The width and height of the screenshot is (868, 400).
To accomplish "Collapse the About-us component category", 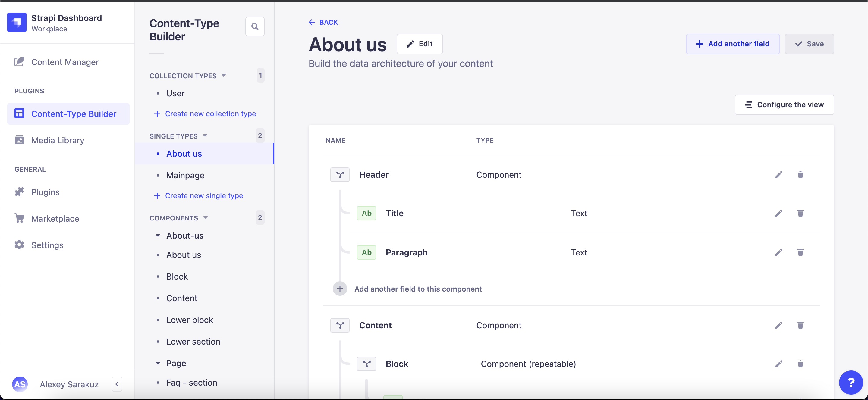I will 158,236.
